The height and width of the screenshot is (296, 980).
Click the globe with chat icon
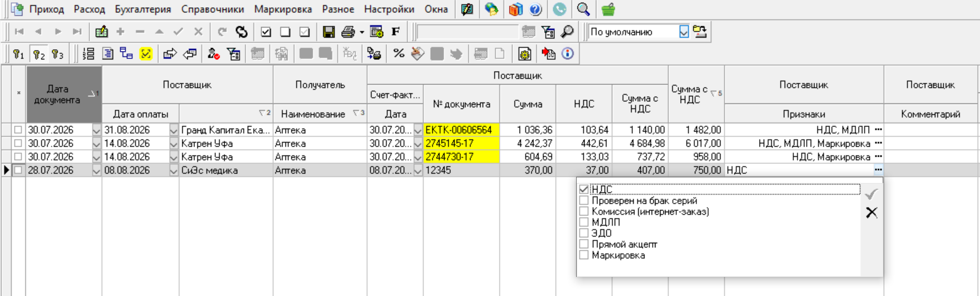[491, 9]
